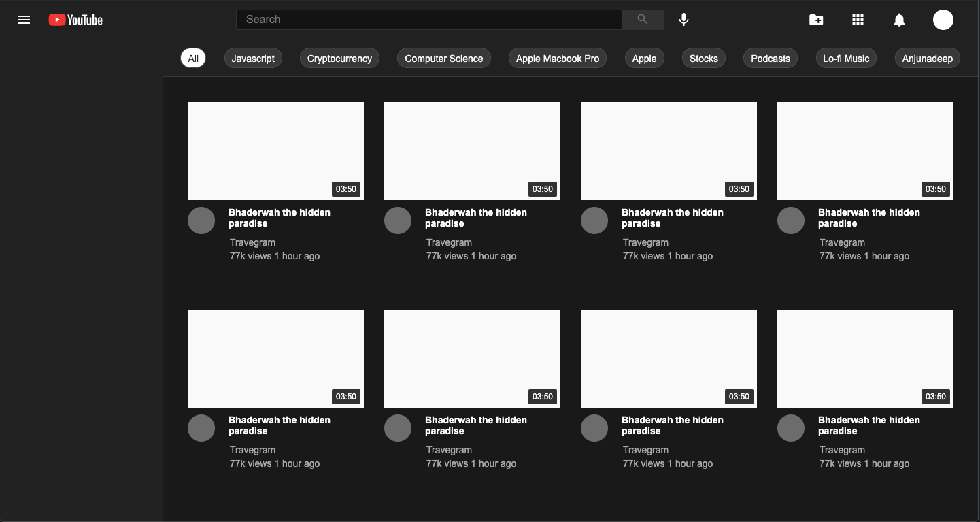Start a voice search with the microphone icon

(x=683, y=20)
